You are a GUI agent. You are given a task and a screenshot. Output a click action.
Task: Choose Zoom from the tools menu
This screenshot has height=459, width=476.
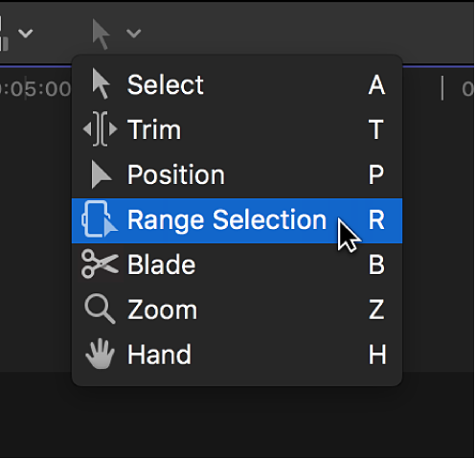(x=237, y=310)
